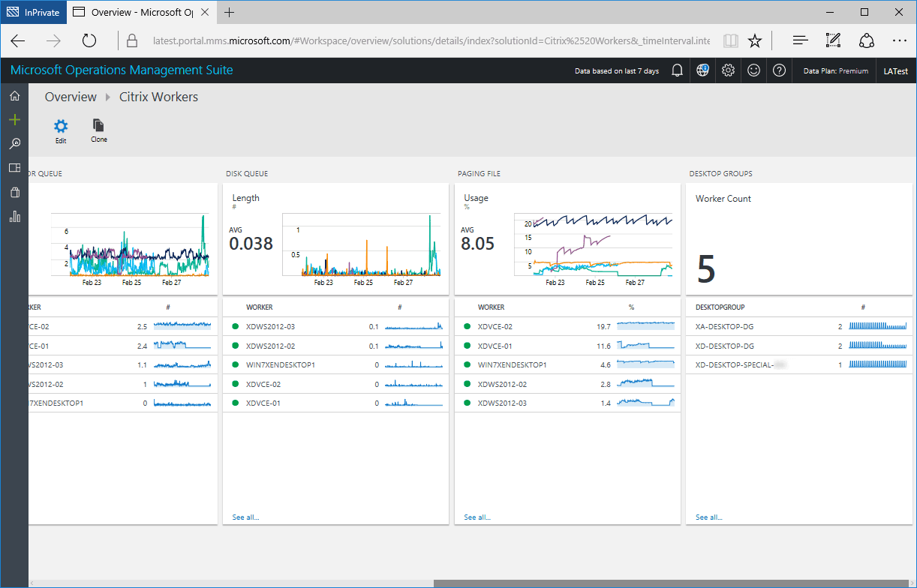Click the Edit gear icon
Screen dimensions: 917x588
click(x=61, y=126)
